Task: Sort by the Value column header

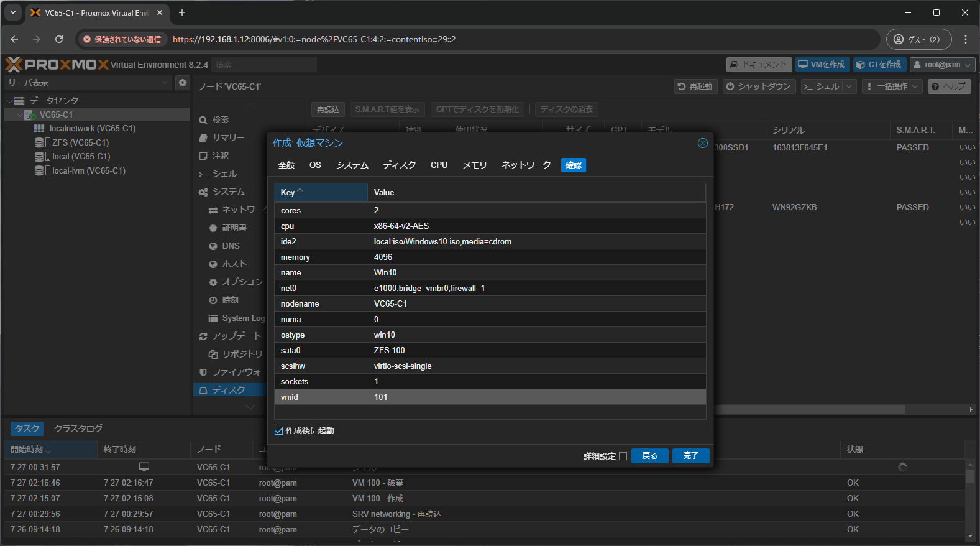Action: (x=536, y=192)
